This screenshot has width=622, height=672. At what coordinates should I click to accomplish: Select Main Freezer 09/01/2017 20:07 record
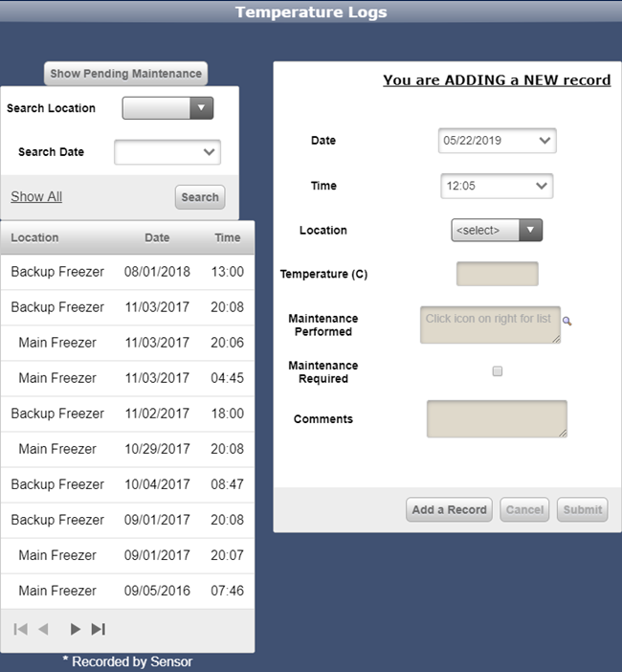point(127,555)
